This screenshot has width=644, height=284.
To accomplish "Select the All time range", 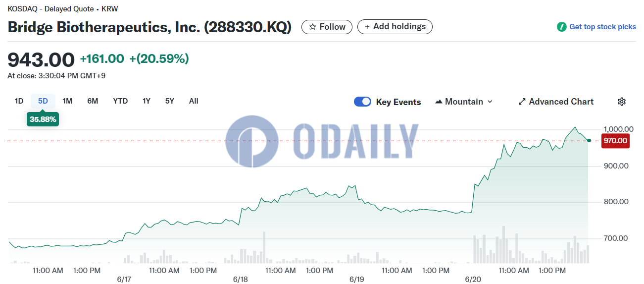I will pyautogui.click(x=194, y=101).
